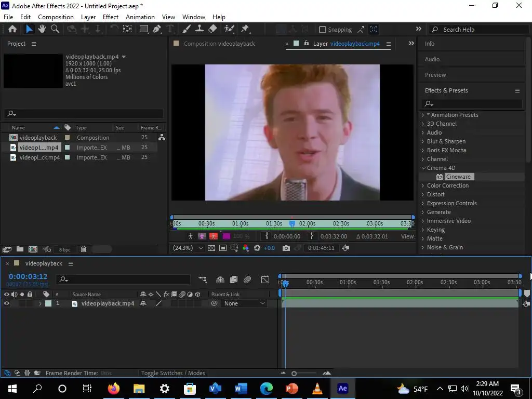Expand the Keying effects category

point(423,230)
